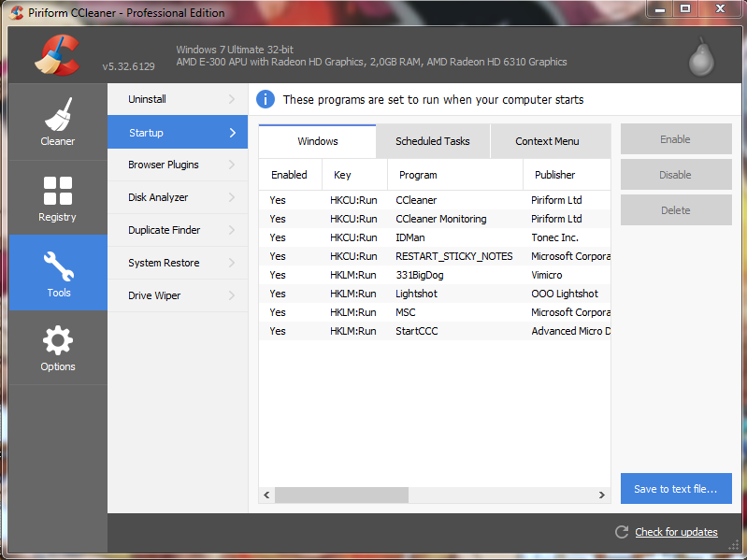Image resolution: width=747 pixels, height=560 pixels.
Task: Click the Piriform pear logo
Action: point(701,57)
